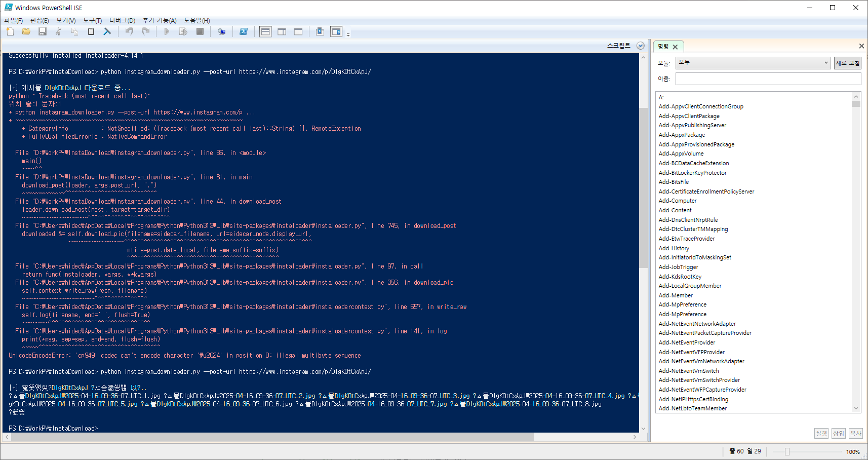Click the 복사 copy button
Screen dimensions: 868x460
click(x=856, y=433)
